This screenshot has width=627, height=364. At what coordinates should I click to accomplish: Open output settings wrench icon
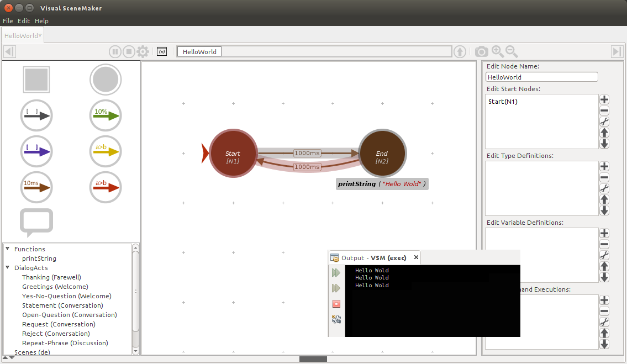point(336,319)
